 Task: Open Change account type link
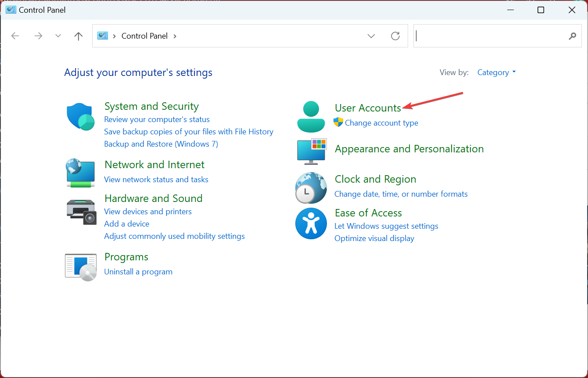point(381,123)
